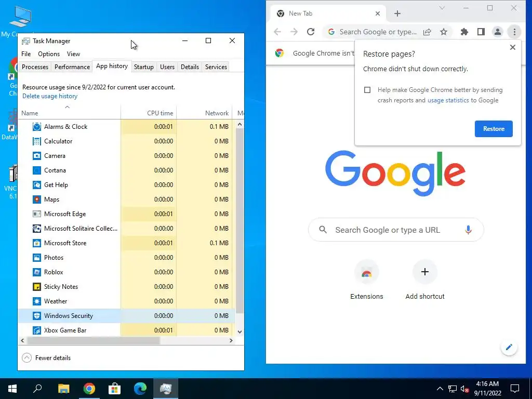Reload the page in Chrome
Viewport: 532px width, 399px height.
[311, 32]
